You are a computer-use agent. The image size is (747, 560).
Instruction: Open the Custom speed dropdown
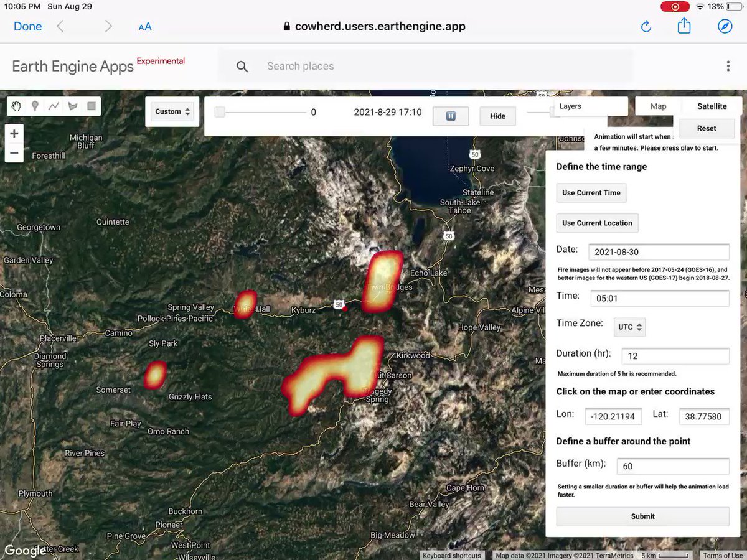172,112
